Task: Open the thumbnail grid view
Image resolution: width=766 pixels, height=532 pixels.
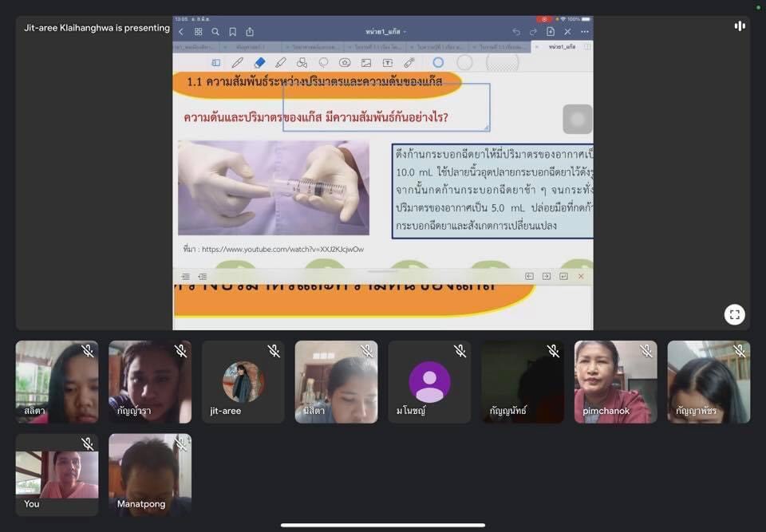Action: (198, 32)
